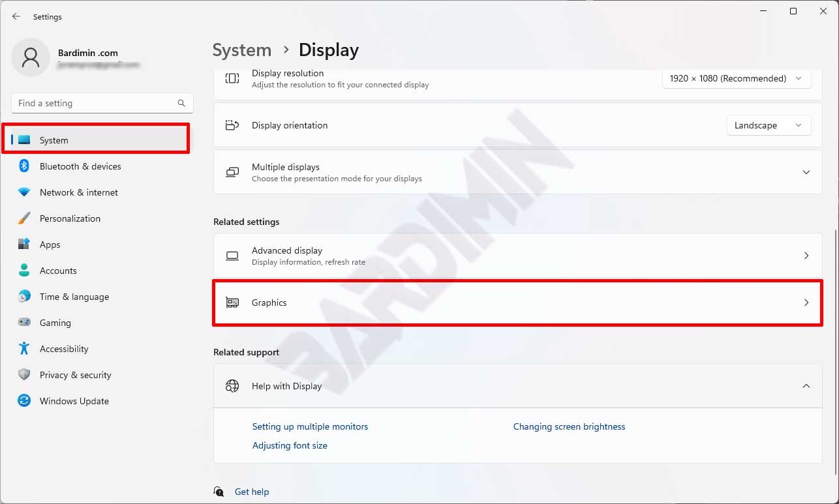Screen dimensions: 839x504
Task: Minimize the Settings window
Action: (763, 11)
